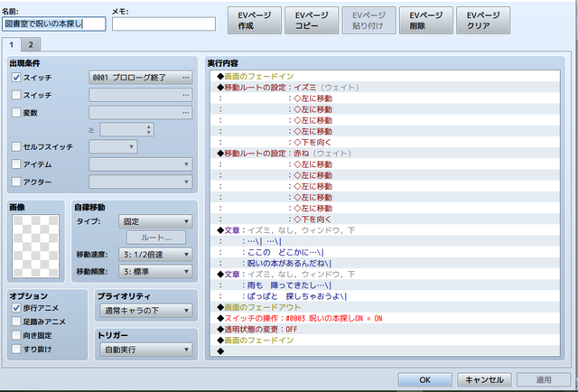Screen dimensions: 578x392
Task: Uncheck the 歩行アニメ option
Action: [16, 308]
